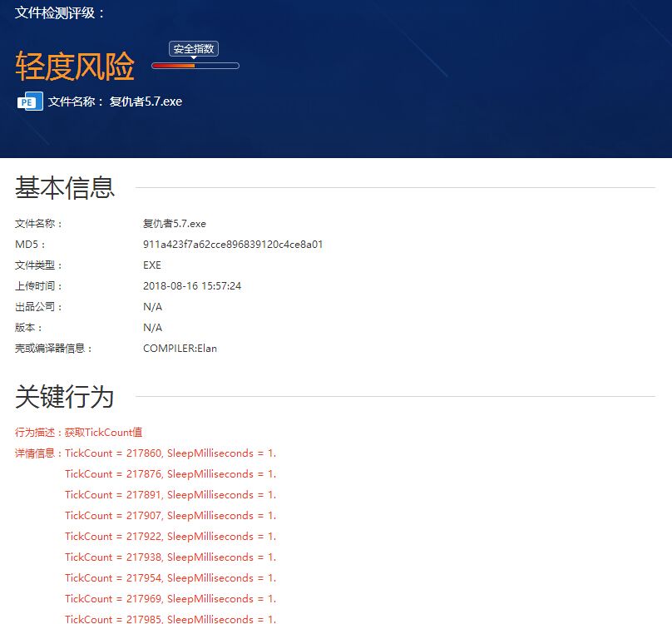Select the TickCount = 217860 line
The width and height of the screenshot is (672, 624).
pos(170,453)
